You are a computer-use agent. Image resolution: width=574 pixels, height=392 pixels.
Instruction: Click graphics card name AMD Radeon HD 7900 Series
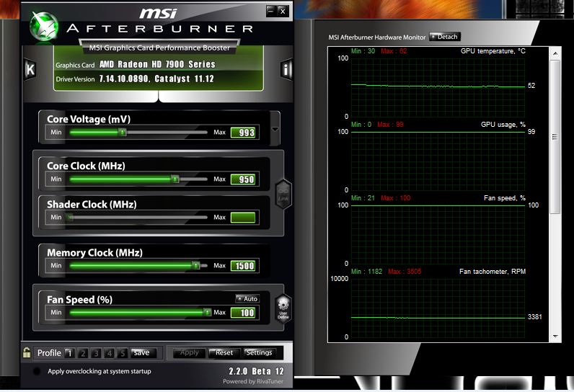point(157,64)
